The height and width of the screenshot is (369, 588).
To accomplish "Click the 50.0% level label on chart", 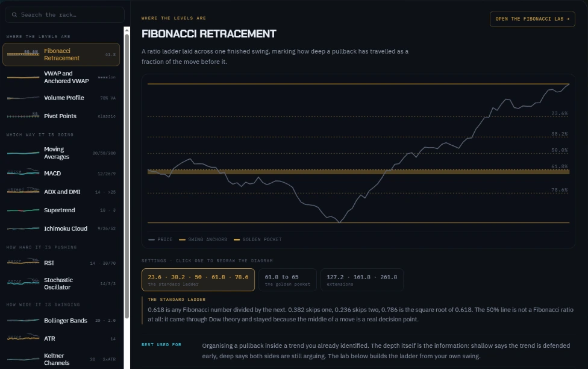I will coord(559,150).
